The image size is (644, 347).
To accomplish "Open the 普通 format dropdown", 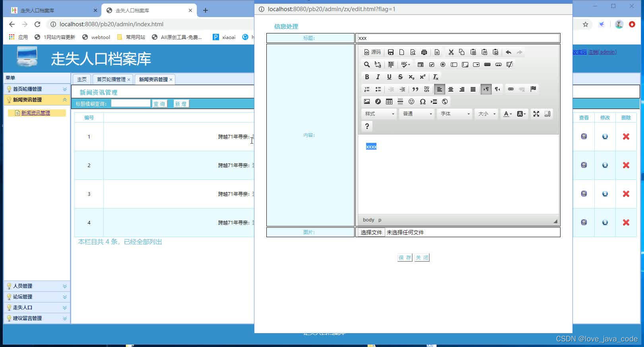I will 417,114.
